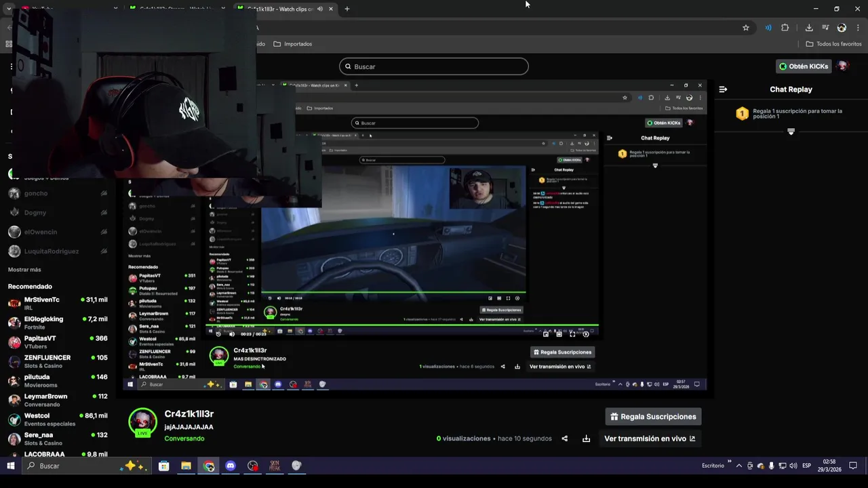The image size is (868, 488).
Task: Open the PapitasVT channel avatar in the sidebar
Action: [x=14, y=342]
